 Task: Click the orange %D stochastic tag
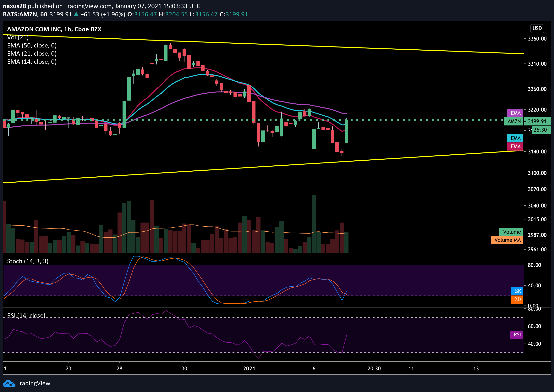[517, 300]
